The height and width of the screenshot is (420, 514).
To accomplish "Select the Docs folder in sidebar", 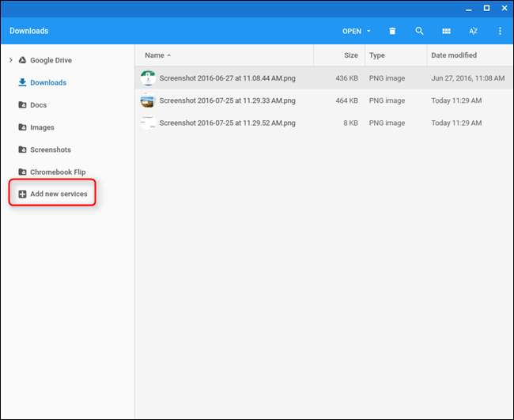I will [38, 105].
